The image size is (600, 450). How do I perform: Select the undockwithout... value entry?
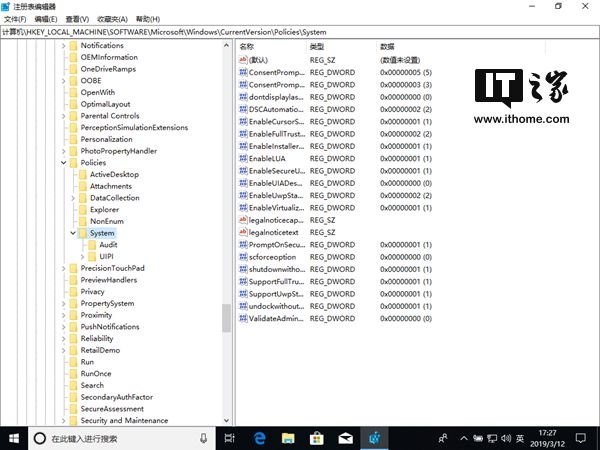276,306
